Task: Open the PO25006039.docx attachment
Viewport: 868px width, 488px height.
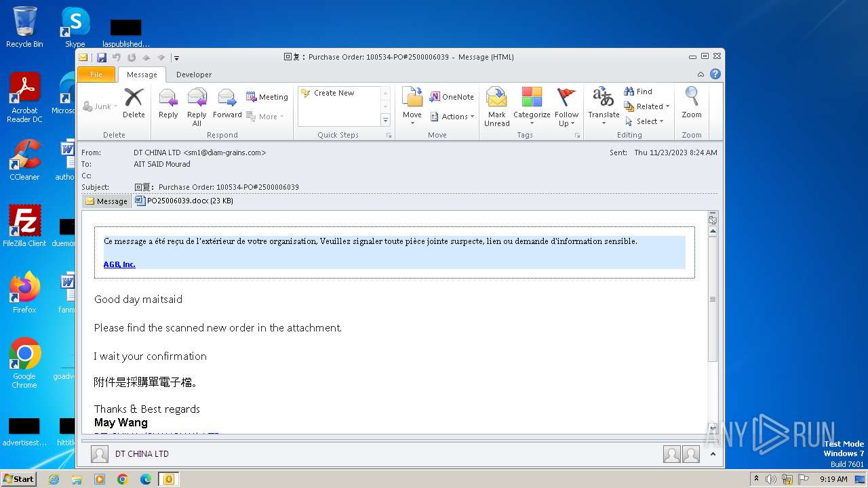Action: tap(184, 201)
